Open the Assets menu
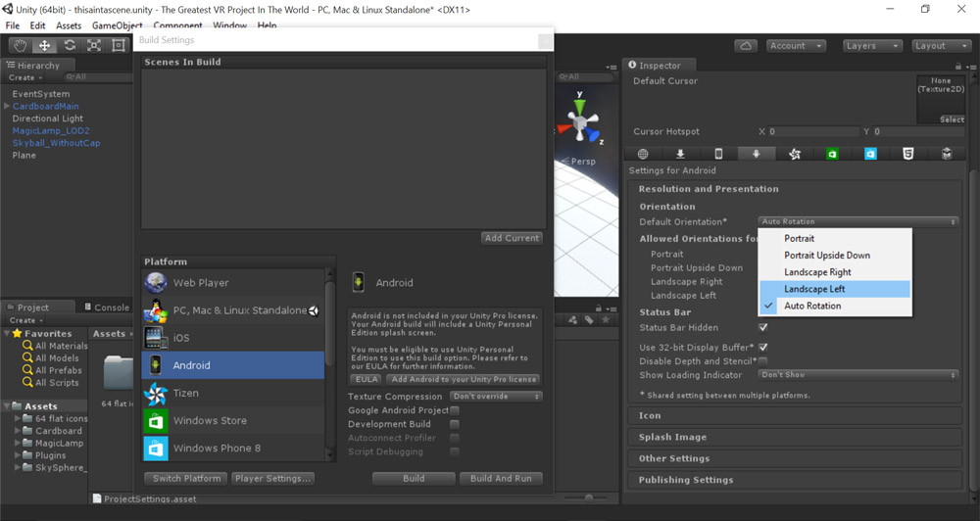 pyautogui.click(x=69, y=25)
